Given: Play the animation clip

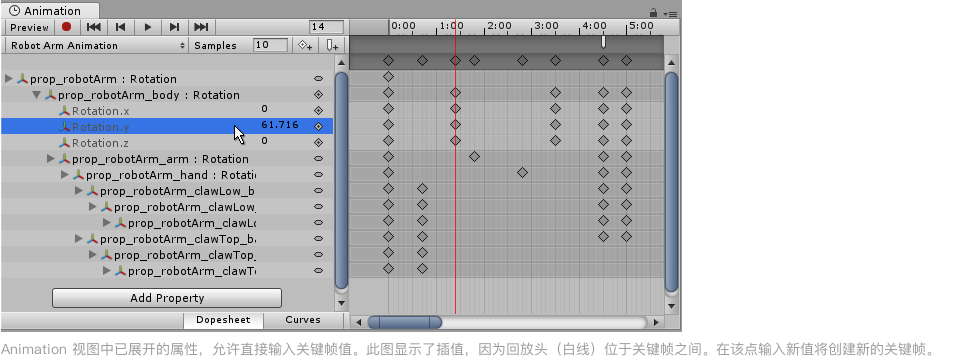Looking at the screenshot, I should [148, 27].
